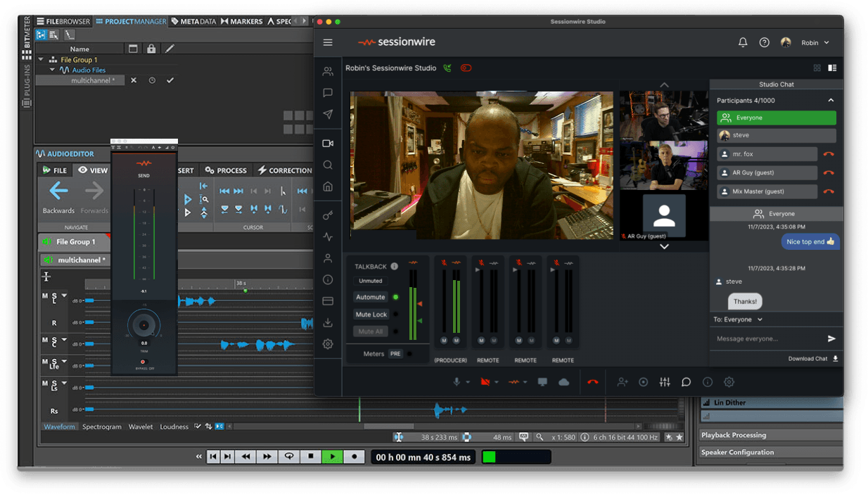
Task: Click the cloud icon in bottom toolbar
Action: (563, 382)
